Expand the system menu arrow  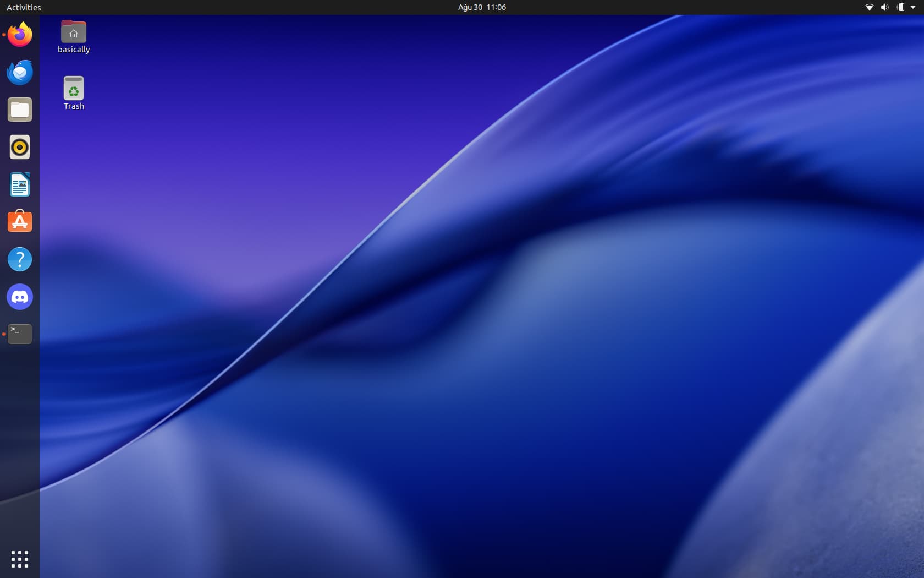click(x=913, y=7)
